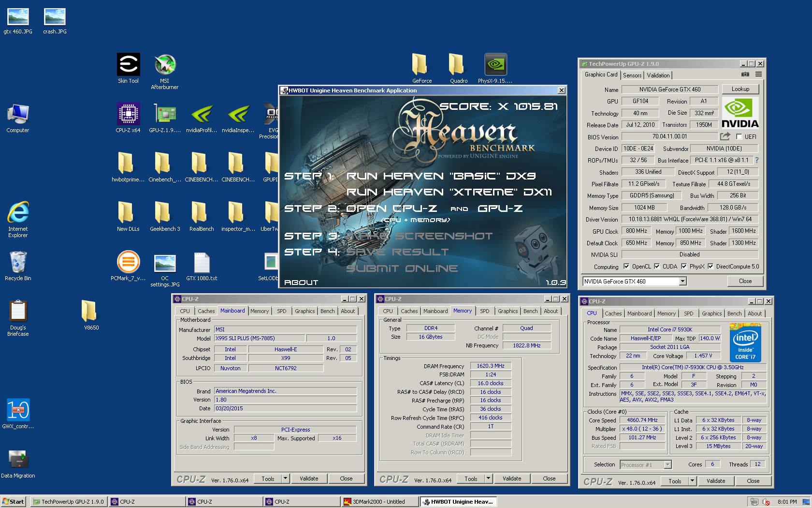This screenshot has height=508, width=812.
Task: Open the GWX_control desktop icon
Action: tap(18, 414)
